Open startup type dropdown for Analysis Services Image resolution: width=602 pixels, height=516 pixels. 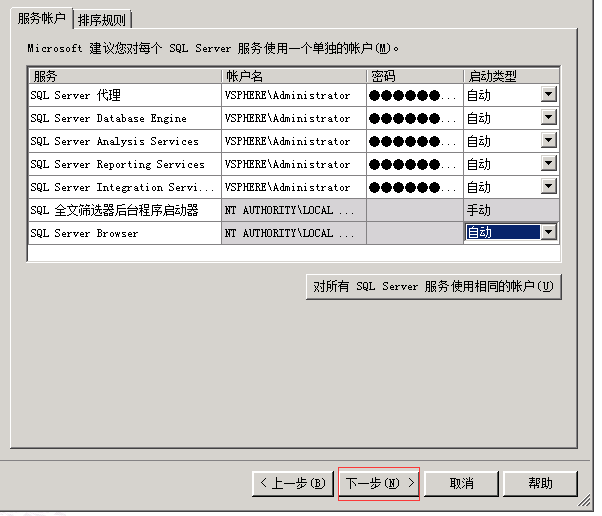coord(549,140)
